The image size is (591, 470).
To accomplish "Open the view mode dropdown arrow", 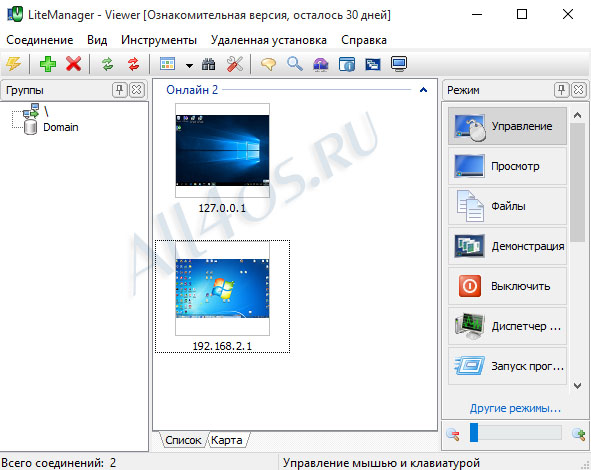I will point(189,66).
